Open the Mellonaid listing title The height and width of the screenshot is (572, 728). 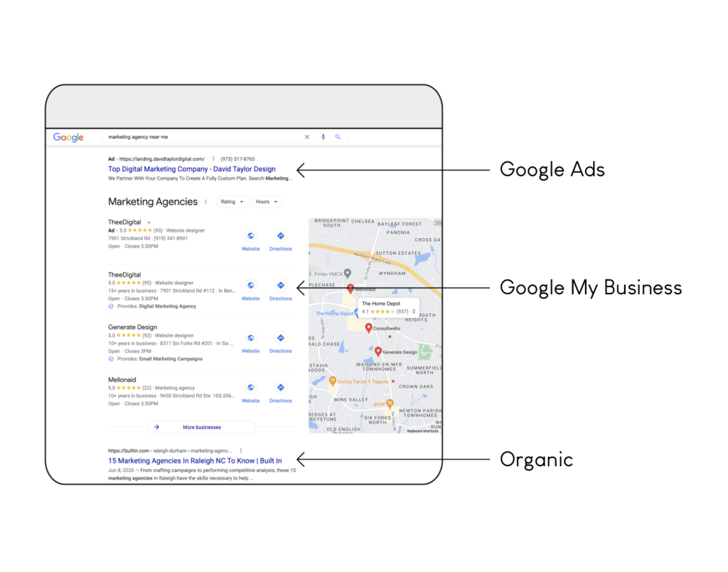click(122, 379)
